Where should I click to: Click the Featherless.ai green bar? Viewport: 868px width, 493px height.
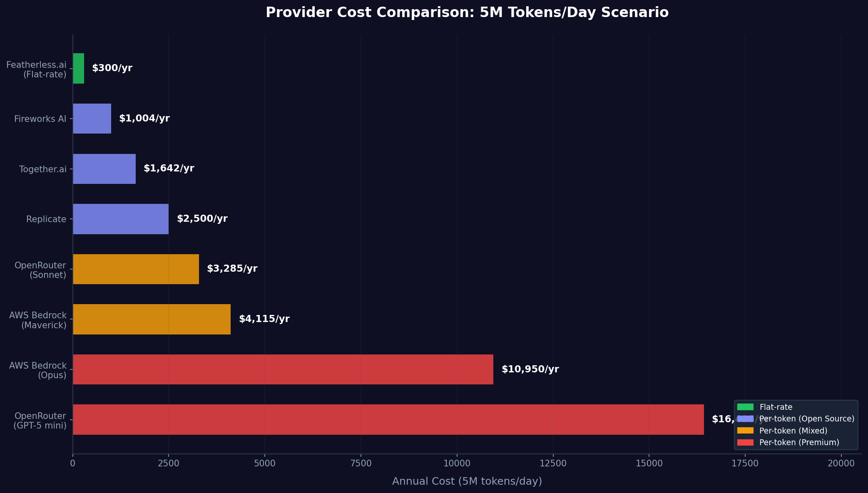coord(78,69)
